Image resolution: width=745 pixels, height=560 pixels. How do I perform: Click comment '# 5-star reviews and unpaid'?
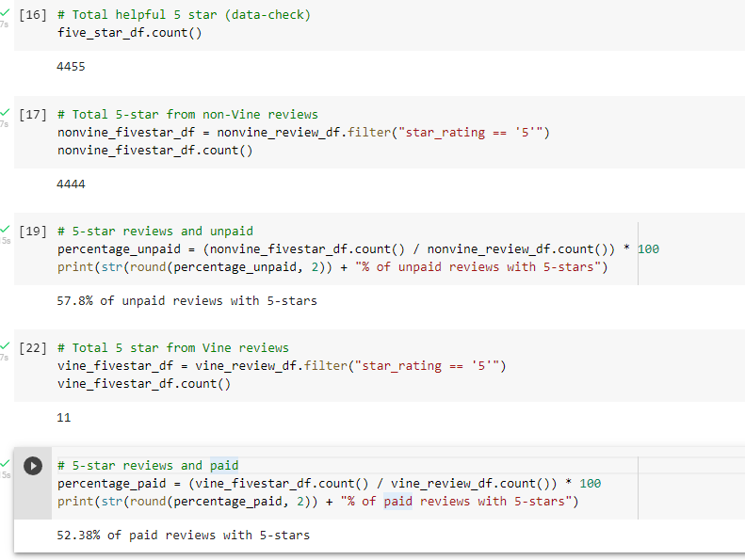pyautogui.click(x=154, y=232)
